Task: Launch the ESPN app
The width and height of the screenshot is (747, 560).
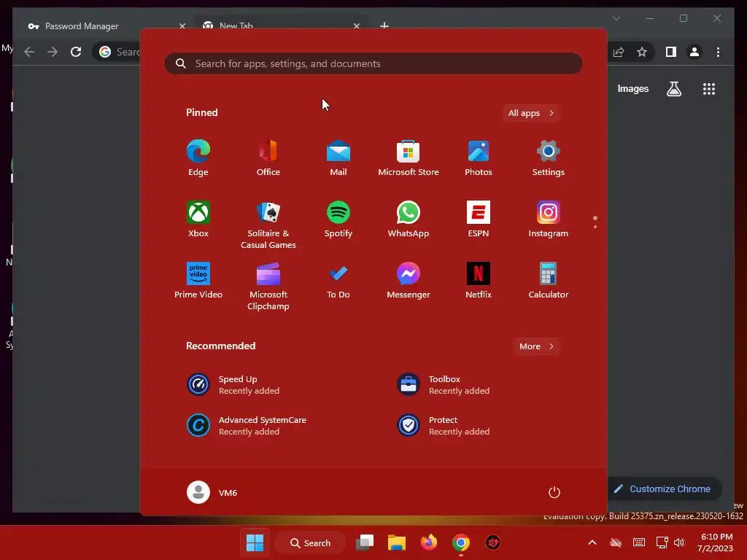Action: (x=479, y=219)
